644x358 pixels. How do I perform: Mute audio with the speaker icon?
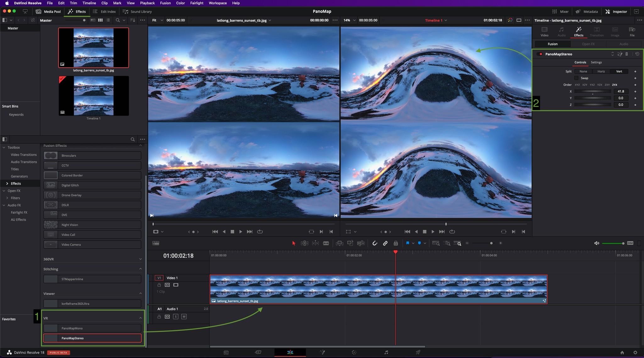pos(597,243)
